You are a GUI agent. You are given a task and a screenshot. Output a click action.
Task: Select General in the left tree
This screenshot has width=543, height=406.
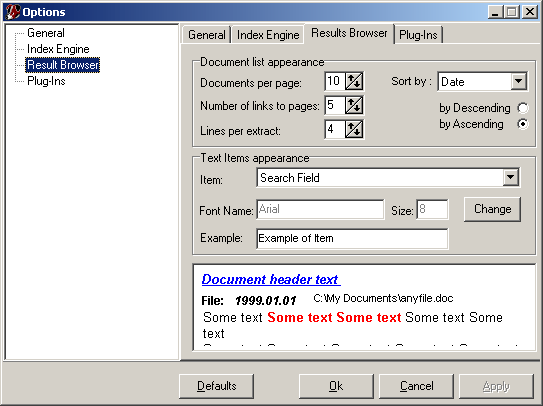pyautogui.click(x=46, y=33)
